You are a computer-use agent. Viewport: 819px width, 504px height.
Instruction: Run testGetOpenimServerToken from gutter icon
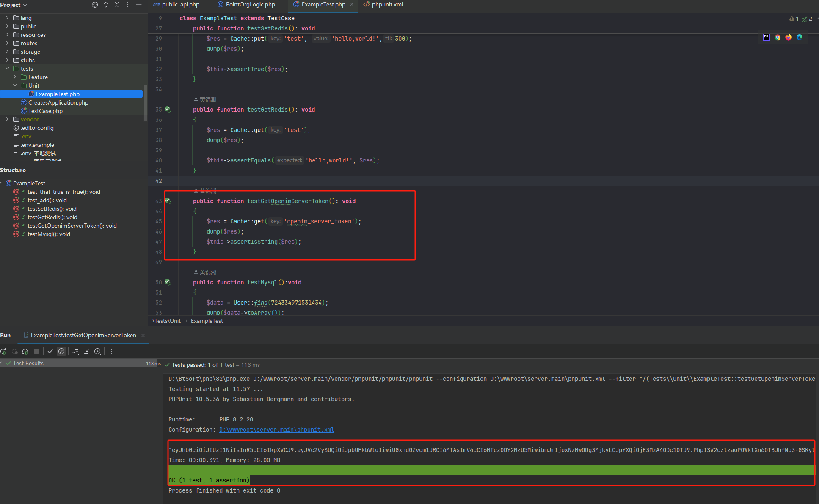[168, 201]
